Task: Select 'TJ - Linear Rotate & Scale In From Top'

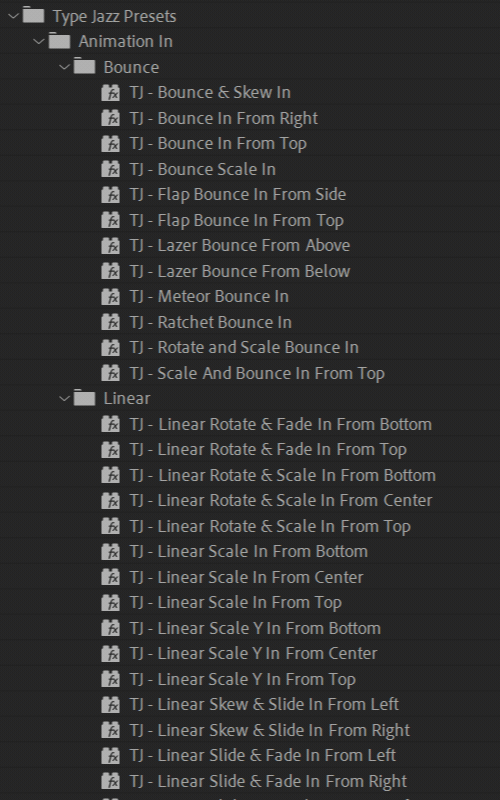Action: pyautogui.click(x=270, y=527)
